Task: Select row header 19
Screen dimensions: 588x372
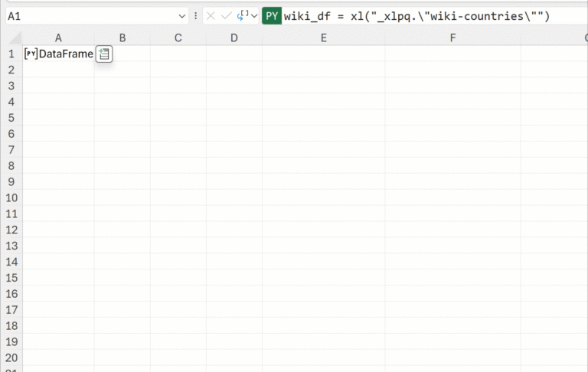Action: tap(11, 342)
